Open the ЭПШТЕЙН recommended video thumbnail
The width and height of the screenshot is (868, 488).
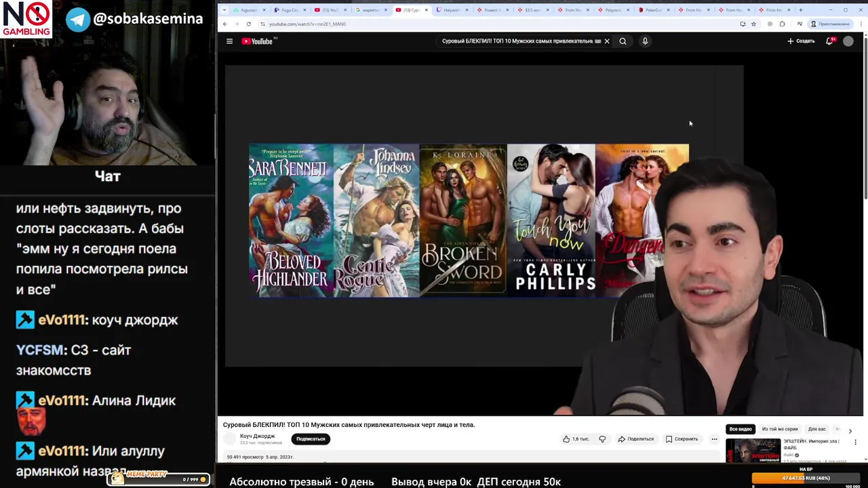753,451
